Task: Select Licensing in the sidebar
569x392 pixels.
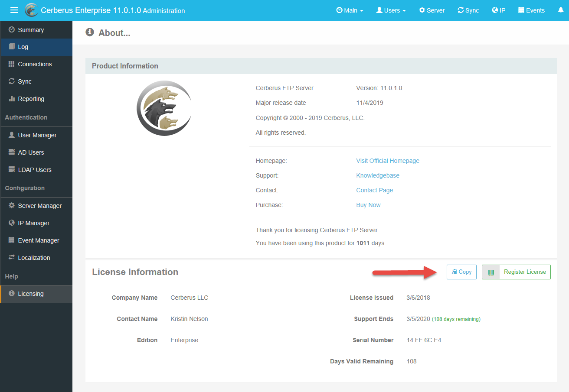Action: [x=36, y=294]
